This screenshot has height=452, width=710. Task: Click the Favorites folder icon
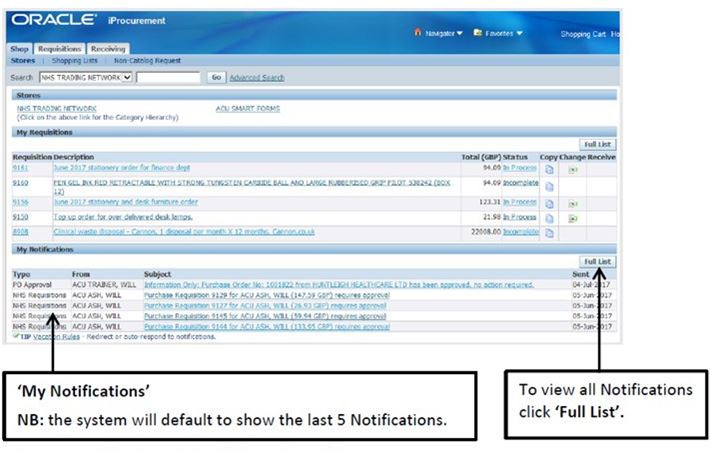pyautogui.click(x=477, y=33)
